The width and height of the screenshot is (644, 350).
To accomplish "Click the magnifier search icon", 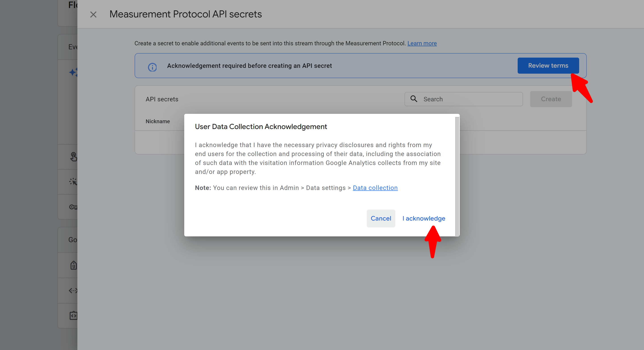I will point(414,99).
